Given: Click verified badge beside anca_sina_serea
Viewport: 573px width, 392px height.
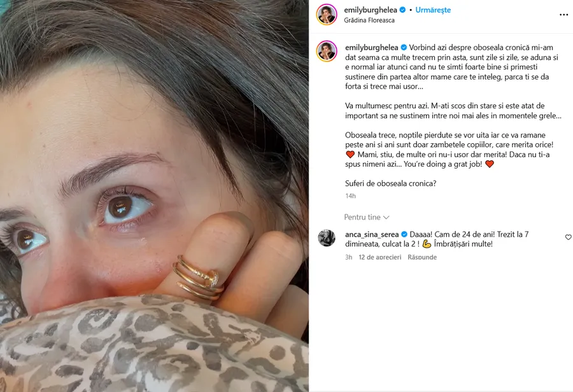Looking at the screenshot, I should click(404, 234).
